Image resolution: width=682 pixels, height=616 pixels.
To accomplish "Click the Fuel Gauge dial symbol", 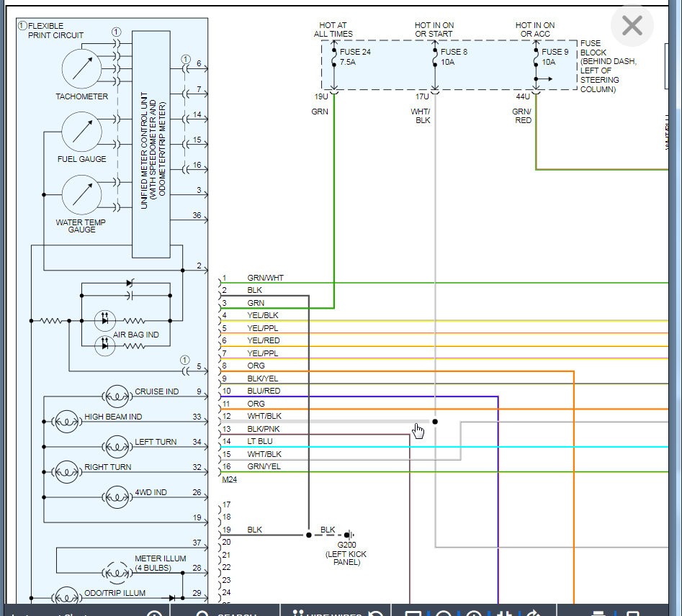I will click(x=82, y=132).
